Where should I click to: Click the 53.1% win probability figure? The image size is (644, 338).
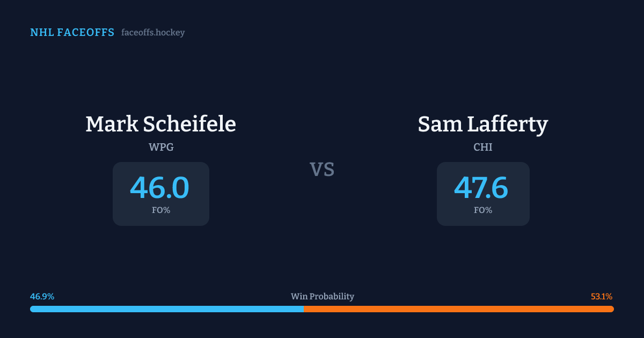[x=602, y=297]
